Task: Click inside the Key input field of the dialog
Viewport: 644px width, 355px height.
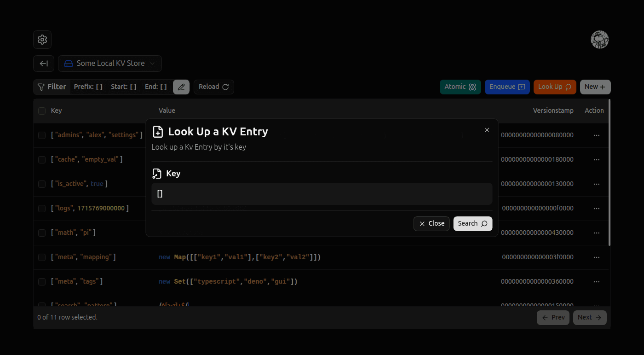Action: click(x=322, y=193)
